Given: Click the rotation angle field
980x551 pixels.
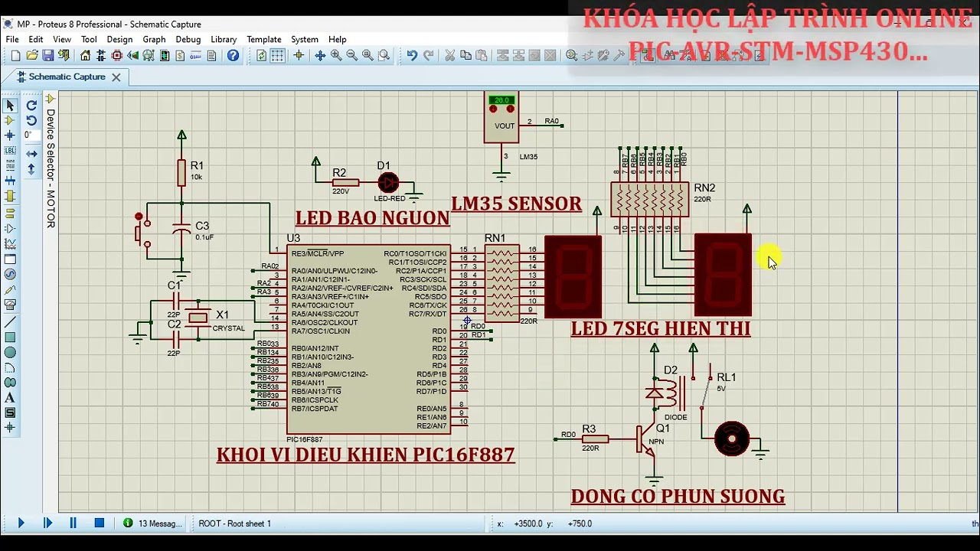Looking at the screenshot, I should click(31, 135).
